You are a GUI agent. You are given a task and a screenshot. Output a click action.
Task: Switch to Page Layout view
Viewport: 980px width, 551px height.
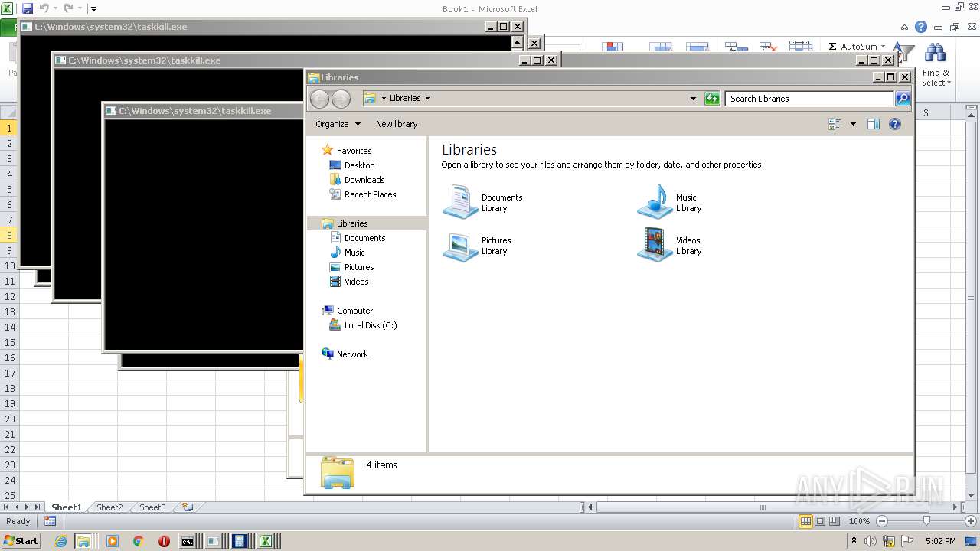(x=820, y=521)
